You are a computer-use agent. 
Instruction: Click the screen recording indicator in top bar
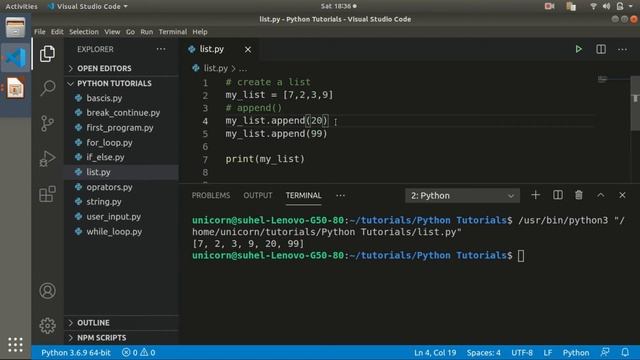pos(549,6)
